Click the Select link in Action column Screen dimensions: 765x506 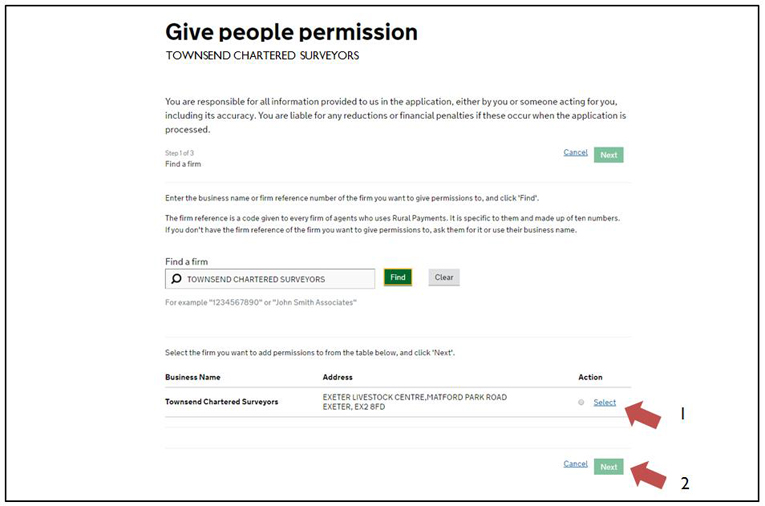(x=604, y=402)
